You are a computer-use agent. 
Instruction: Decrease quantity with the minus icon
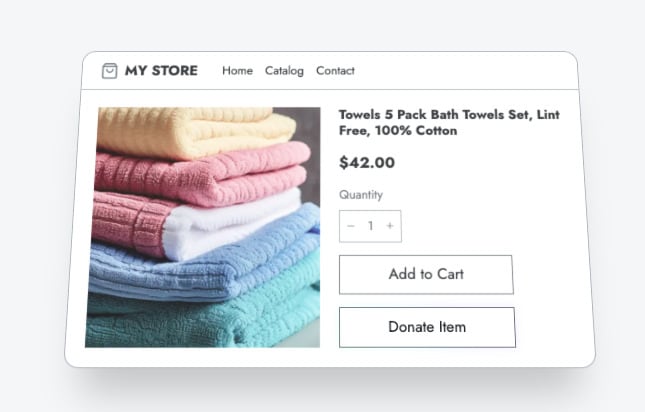point(351,226)
